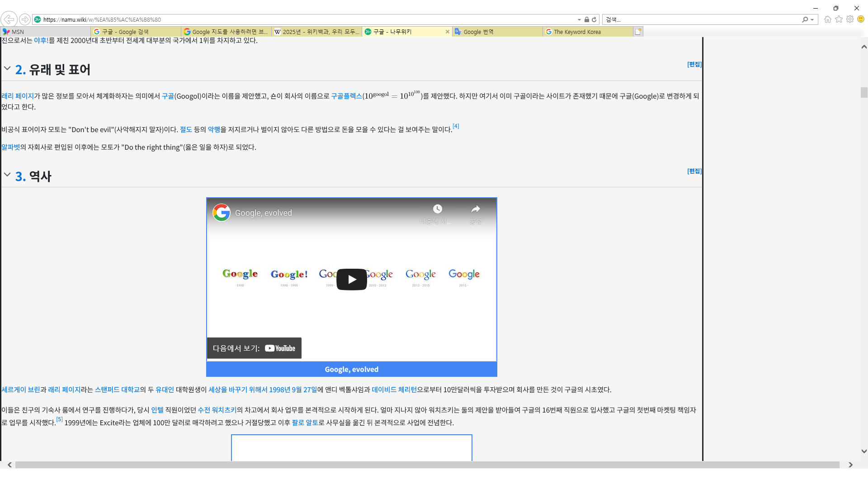Collapse section 2 유래 및 표어 chevron

7,68
